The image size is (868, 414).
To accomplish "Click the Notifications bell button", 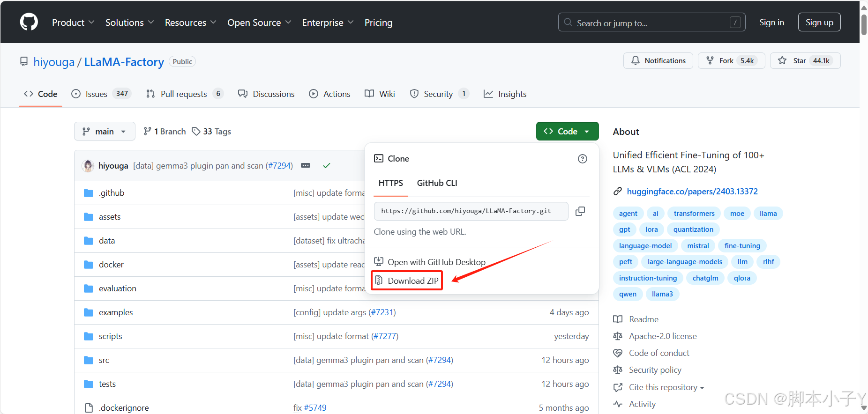I will (658, 61).
